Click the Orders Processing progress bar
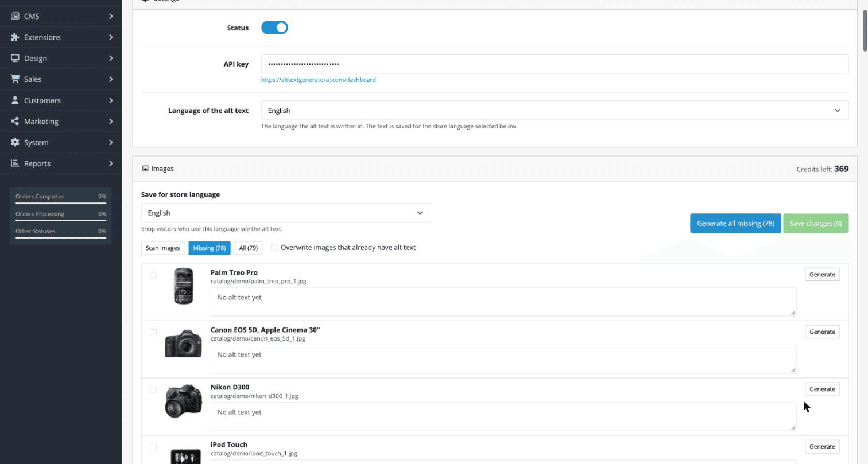 (x=61, y=220)
